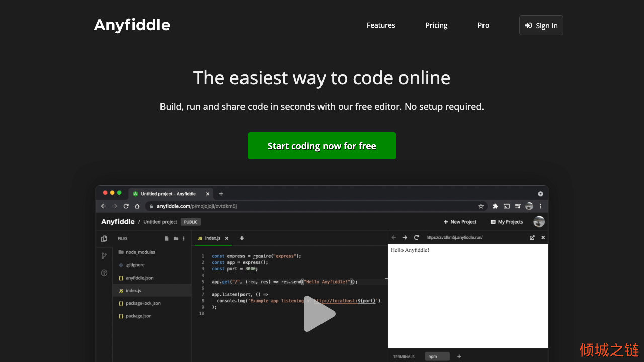
Task: Click the Untitled project name
Action: point(160,222)
